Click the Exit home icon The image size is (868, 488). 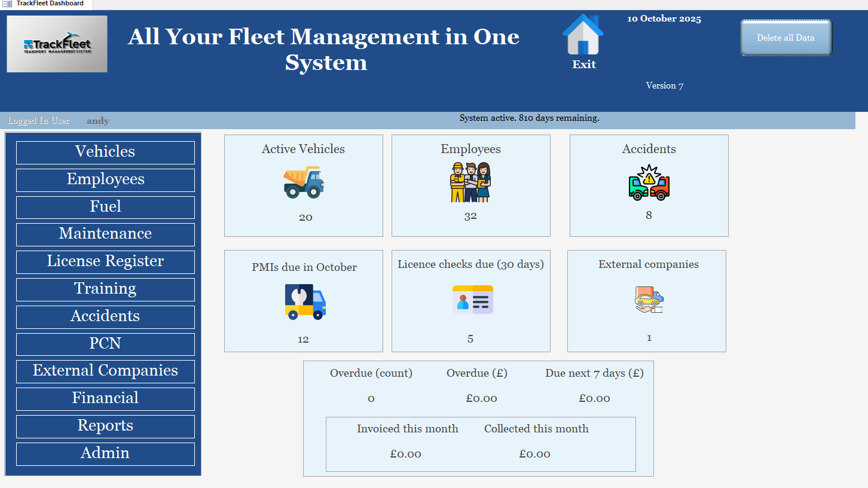[x=583, y=38]
